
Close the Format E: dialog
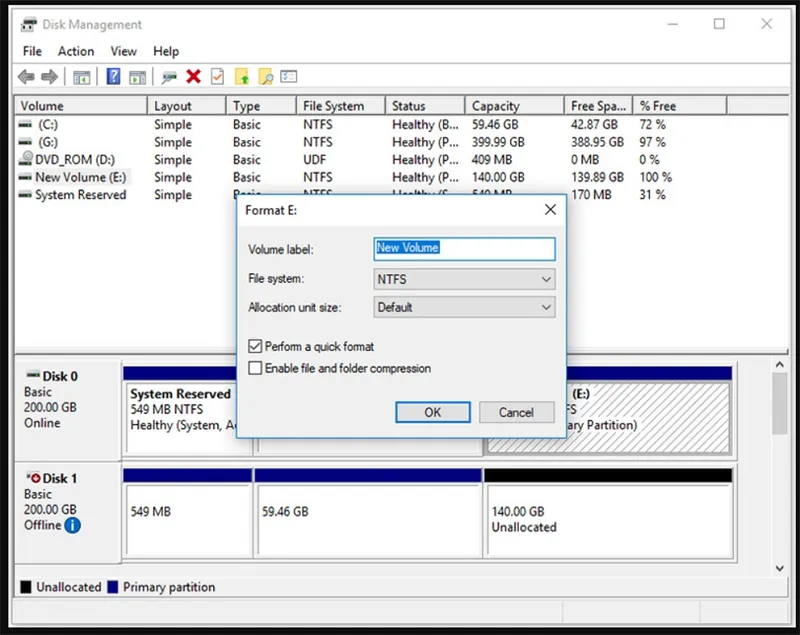550,210
